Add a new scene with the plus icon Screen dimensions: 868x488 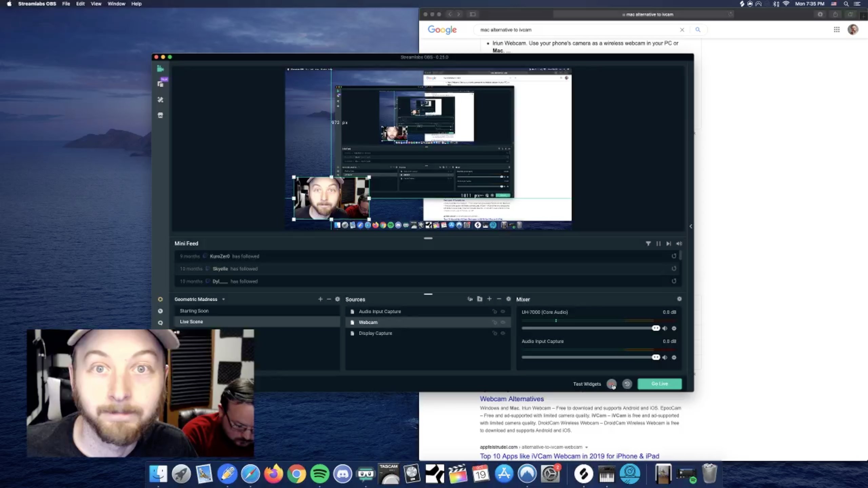(x=320, y=299)
